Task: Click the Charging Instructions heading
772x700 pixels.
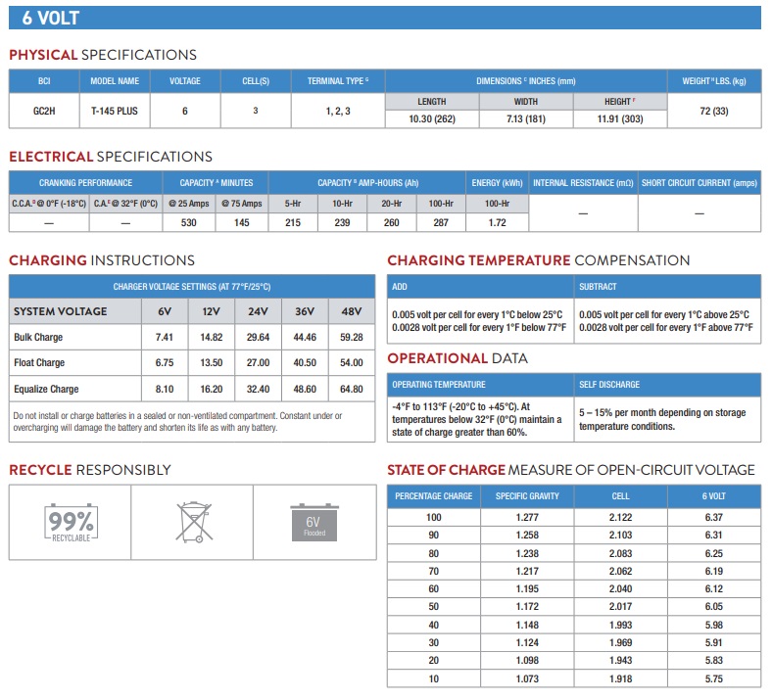Action: [102, 260]
